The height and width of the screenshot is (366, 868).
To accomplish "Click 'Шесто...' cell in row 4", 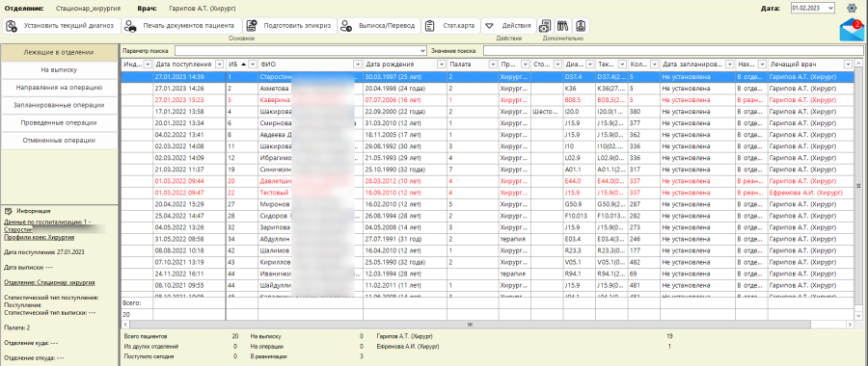I will (546, 112).
